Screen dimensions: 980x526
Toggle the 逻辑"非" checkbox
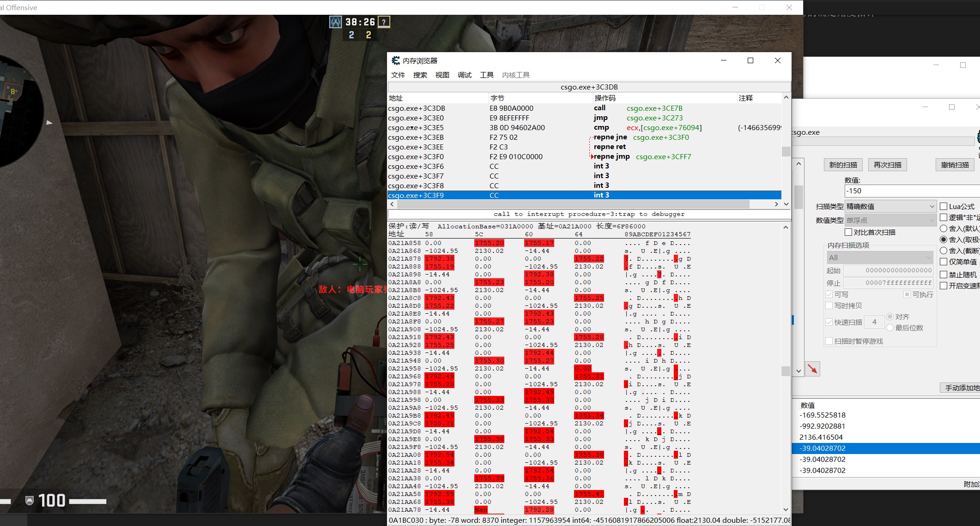click(x=944, y=217)
